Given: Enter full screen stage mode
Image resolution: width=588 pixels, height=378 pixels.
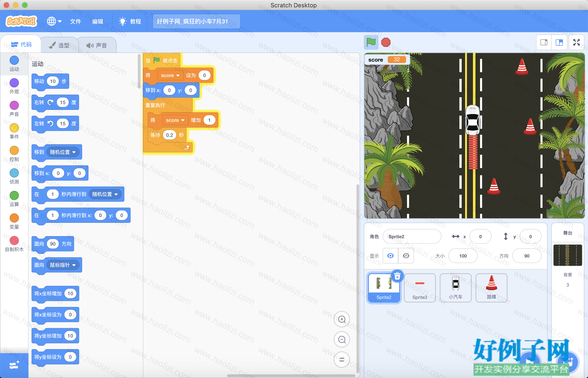Looking at the screenshot, I should point(577,43).
